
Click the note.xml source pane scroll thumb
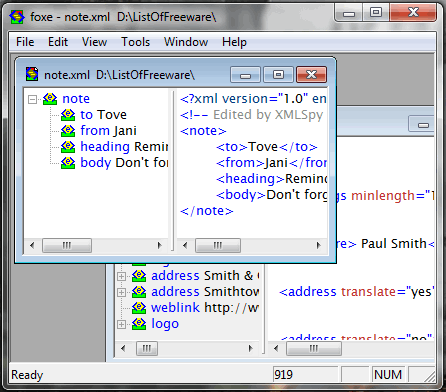(x=218, y=246)
